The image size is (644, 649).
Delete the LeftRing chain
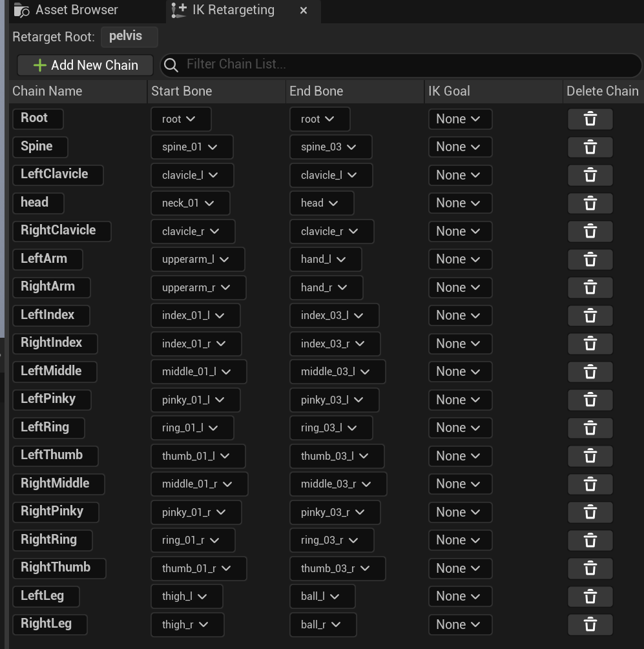coord(590,428)
